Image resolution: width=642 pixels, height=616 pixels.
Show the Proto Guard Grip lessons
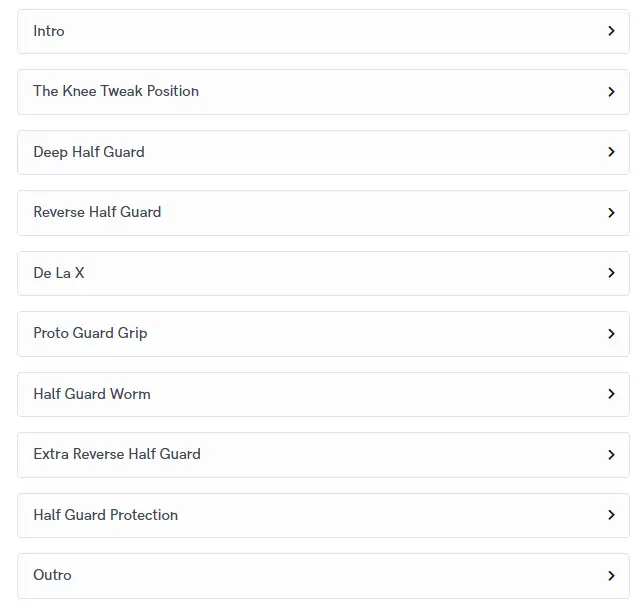[x=90, y=333]
